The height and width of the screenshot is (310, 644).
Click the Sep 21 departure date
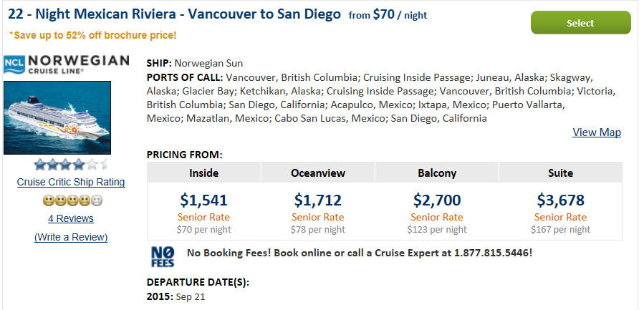(190, 296)
